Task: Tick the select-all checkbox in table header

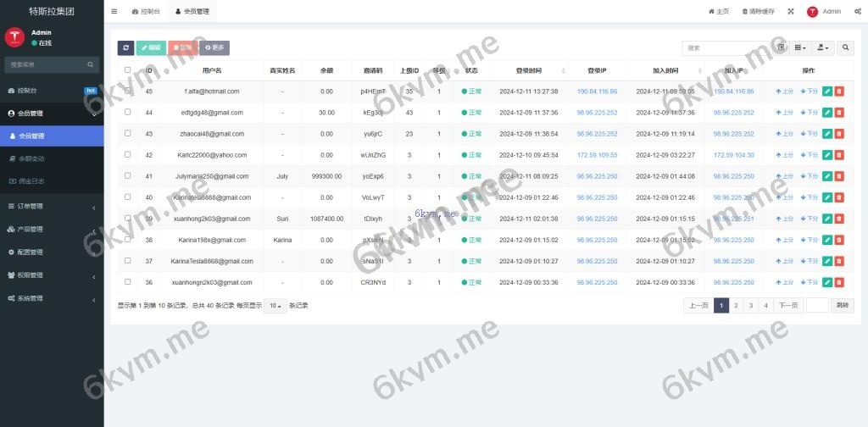Action: point(127,70)
